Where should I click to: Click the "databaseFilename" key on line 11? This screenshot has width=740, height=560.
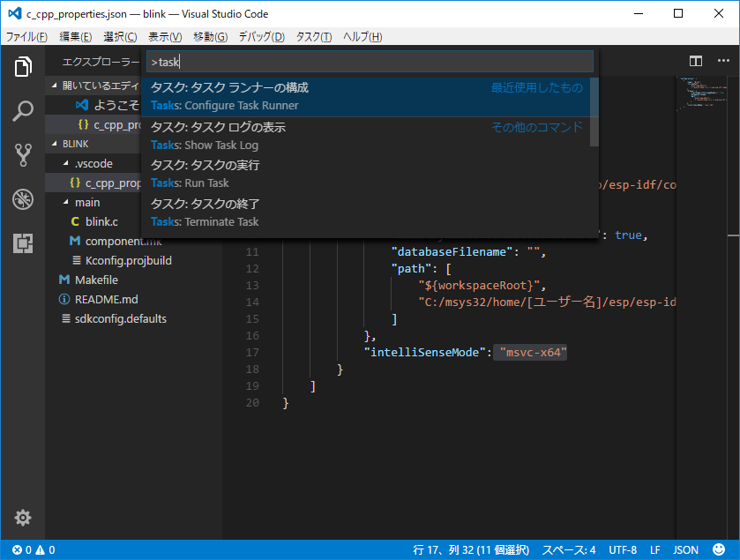tap(452, 252)
